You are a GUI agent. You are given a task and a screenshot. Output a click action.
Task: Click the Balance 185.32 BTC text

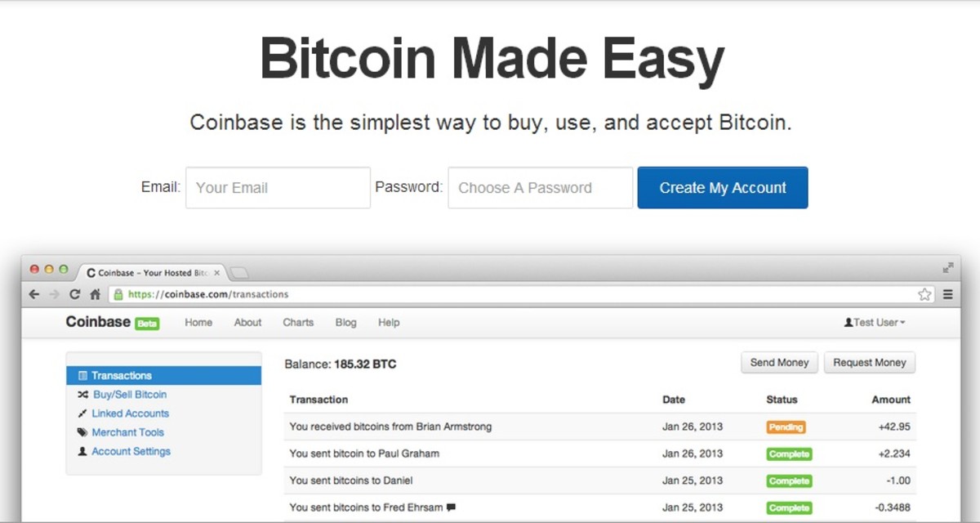[341, 364]
